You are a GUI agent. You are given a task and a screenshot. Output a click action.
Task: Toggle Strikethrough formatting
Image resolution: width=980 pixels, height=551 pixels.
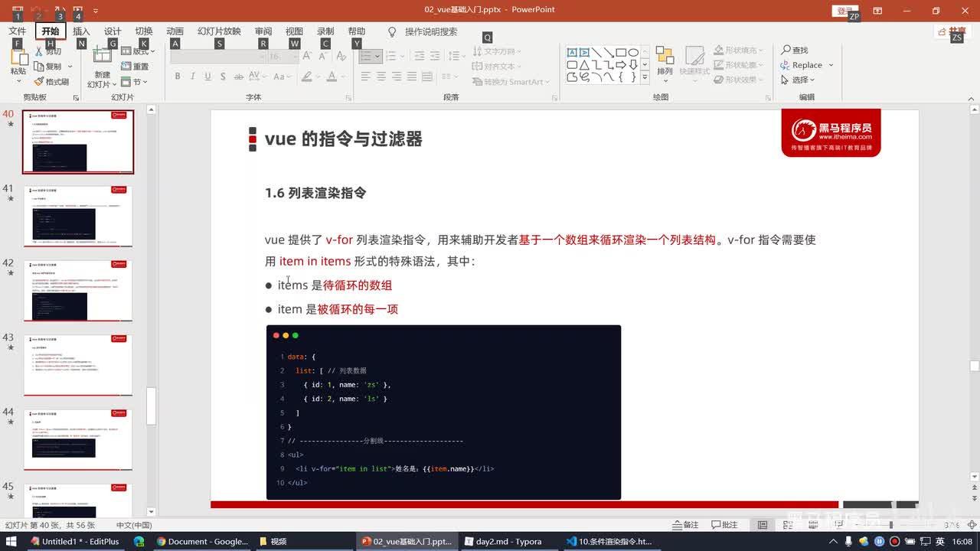pos(240,77)
